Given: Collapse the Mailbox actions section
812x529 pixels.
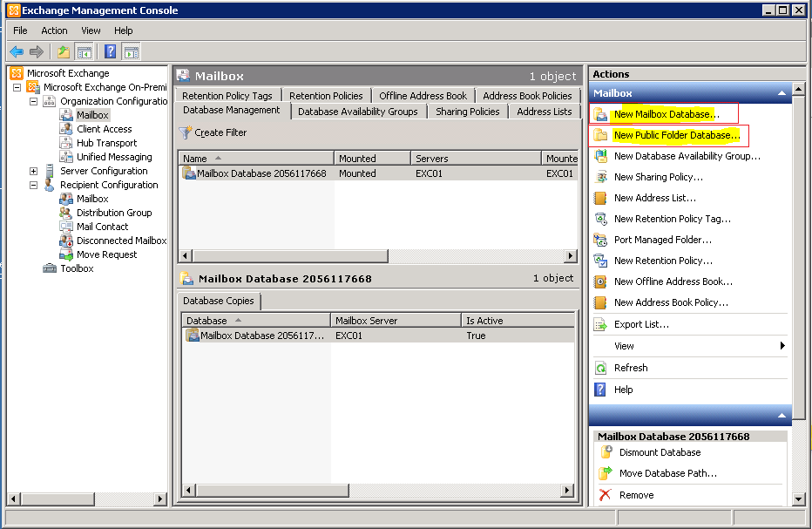Looking at the screenshot, I should click(x=782, y=93).
